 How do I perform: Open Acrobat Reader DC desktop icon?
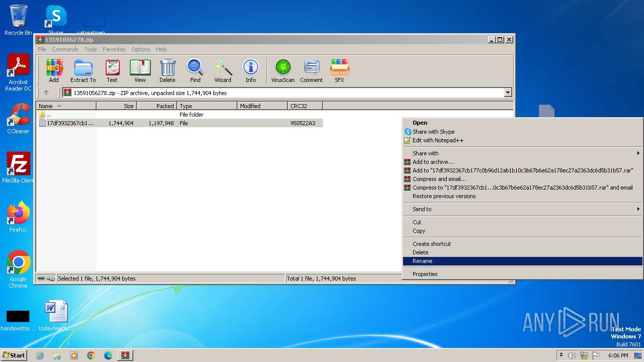pos(18,73)
